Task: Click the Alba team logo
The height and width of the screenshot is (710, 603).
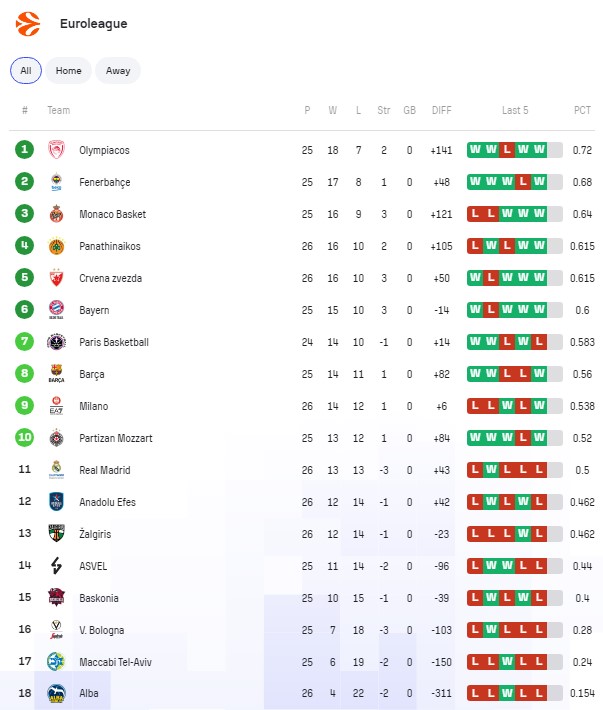Action: (56, 693)
